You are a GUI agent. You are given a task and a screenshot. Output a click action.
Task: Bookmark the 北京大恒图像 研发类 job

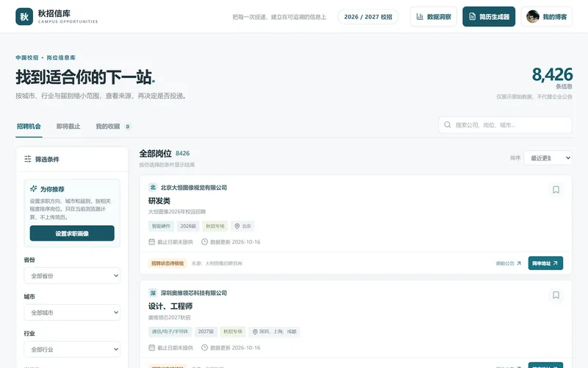[556, 190]
